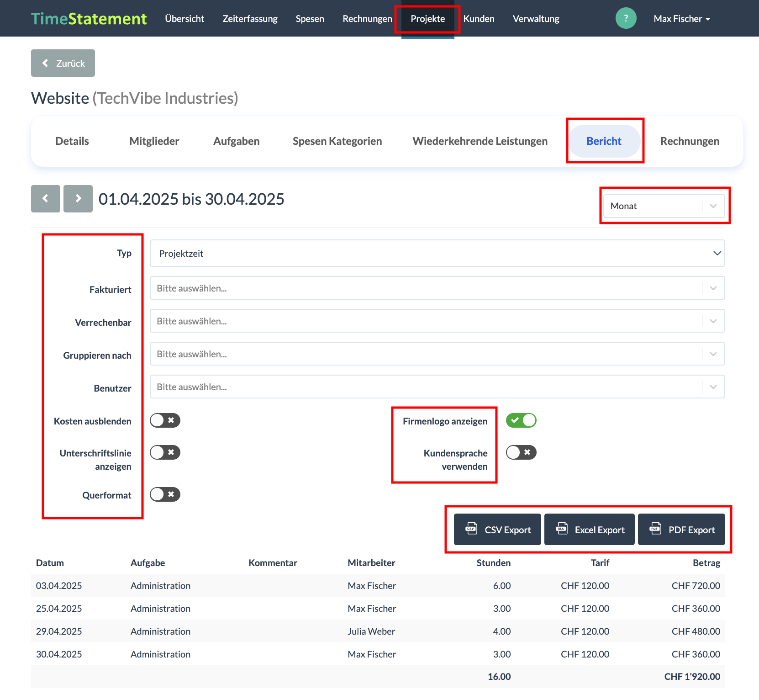Open the Wiederkehrende Leistungen tab

(480, 141)
